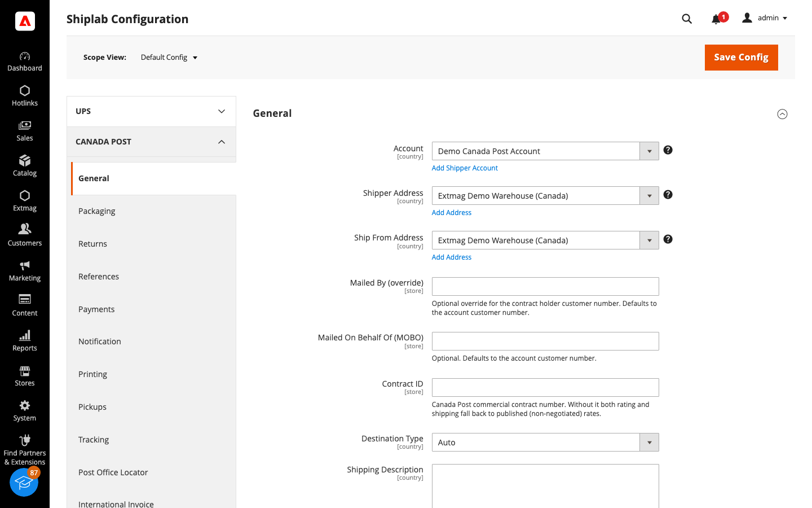
Task: Select the General settings tab
Action: 153,178
